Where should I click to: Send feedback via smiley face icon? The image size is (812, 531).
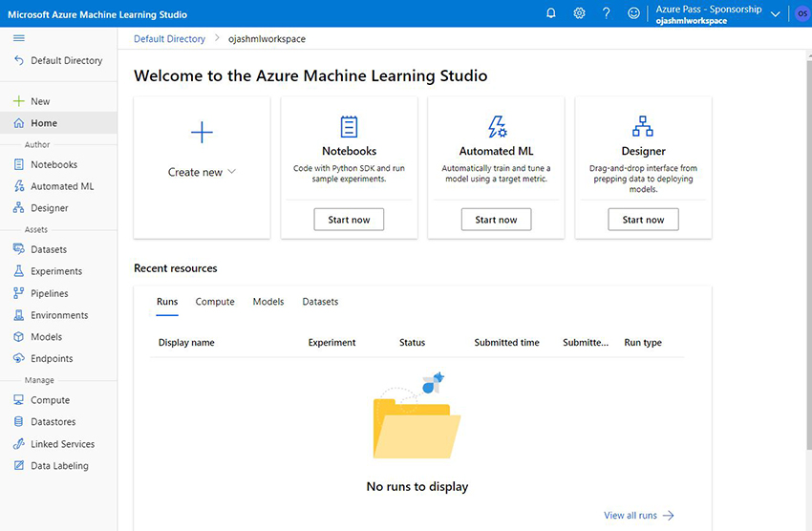pos(633,13)
